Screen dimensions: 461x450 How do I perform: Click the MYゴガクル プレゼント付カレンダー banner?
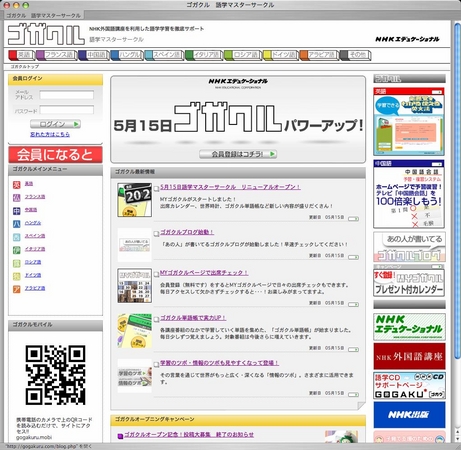[x=409, y=280]
